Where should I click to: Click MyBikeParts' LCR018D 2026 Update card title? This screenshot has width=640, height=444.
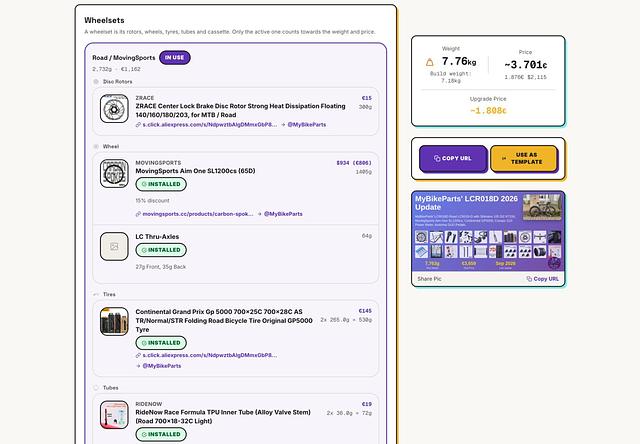467,203
